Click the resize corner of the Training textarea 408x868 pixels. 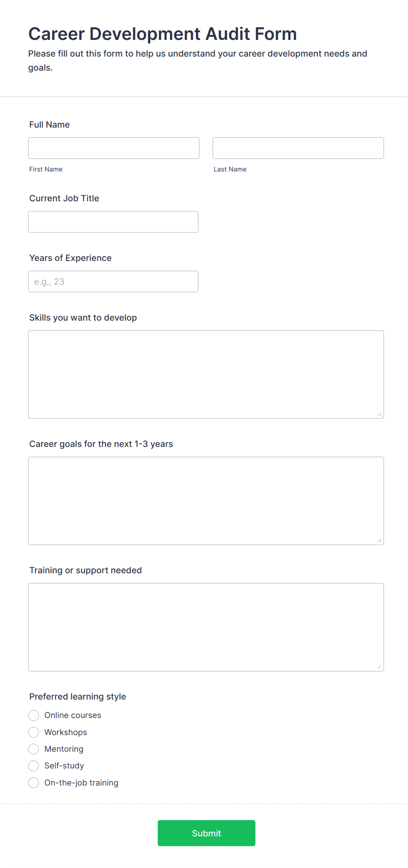point(379,666)
